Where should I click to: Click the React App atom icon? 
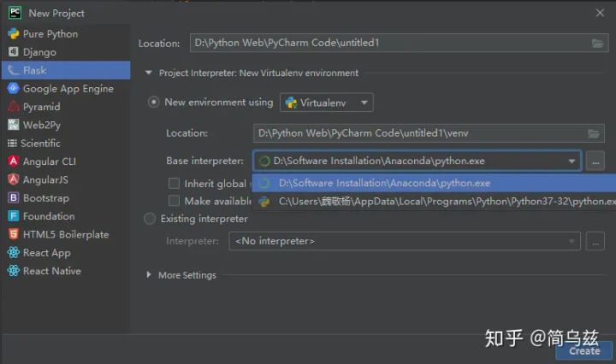[14, 252]
